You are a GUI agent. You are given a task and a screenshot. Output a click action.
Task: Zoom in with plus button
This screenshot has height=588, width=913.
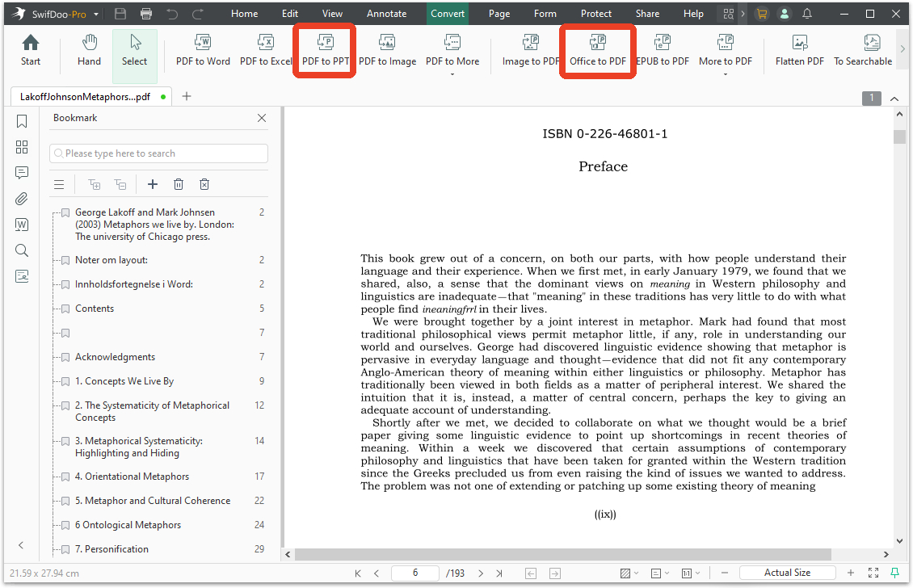click(x=851, y=573)
